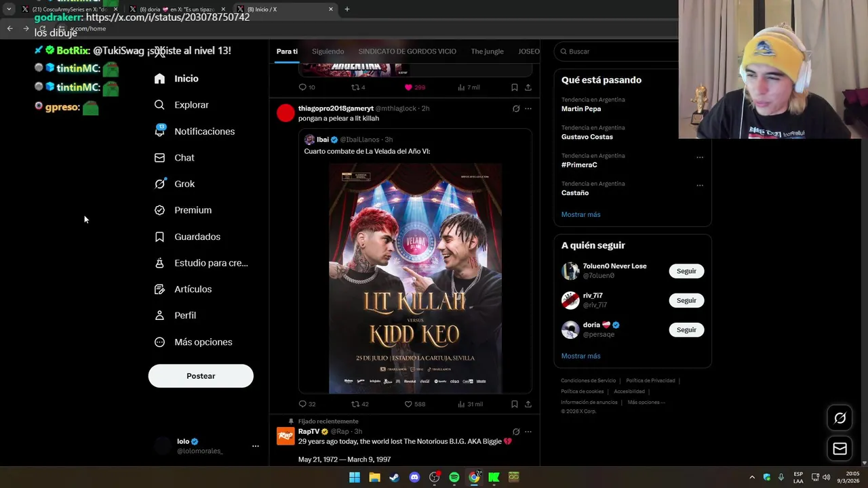Viewport: 868px width, 488px height.
Task: Switch to doria en X browser tab
Action: 177,9
